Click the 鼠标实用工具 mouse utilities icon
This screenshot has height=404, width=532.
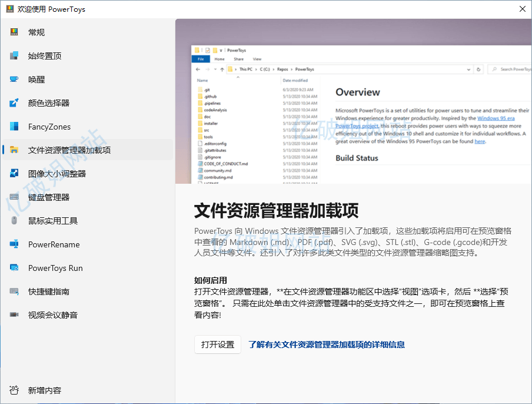14,221
